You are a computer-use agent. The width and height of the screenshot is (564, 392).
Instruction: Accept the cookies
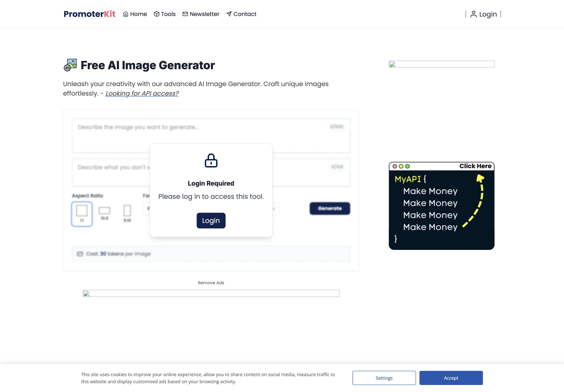pos(451,378)
